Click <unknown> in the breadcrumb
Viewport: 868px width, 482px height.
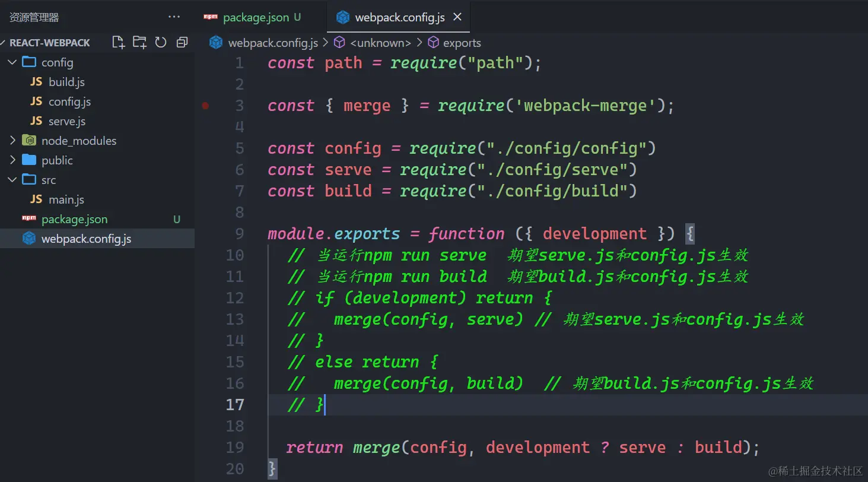tap(380, 43)
